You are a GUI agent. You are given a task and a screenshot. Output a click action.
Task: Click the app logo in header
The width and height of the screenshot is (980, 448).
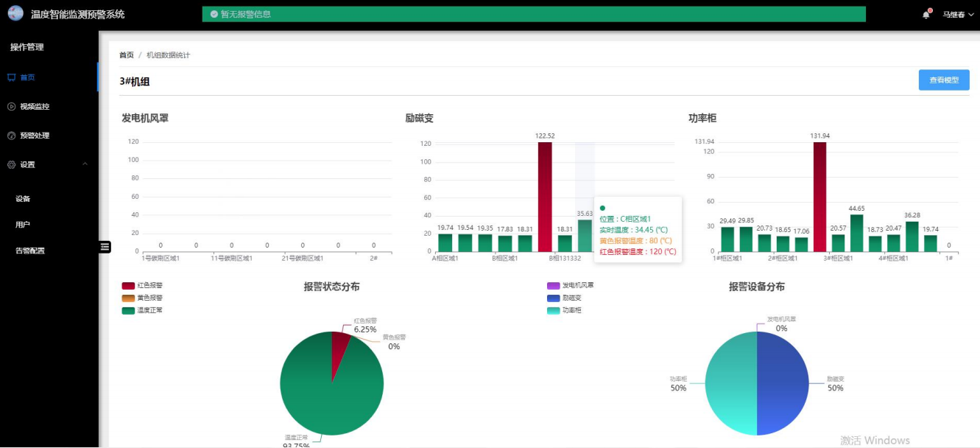15,14
